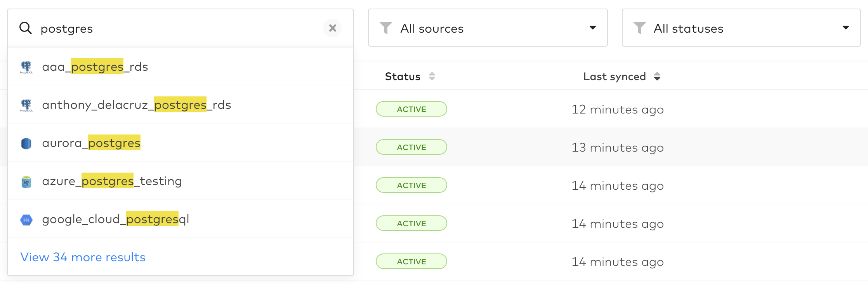The width and height of the screenshot is (868, 283).
Task: Click PostgreSQL icon beside aaa_postgres_rds
Action: coord(26,67)
